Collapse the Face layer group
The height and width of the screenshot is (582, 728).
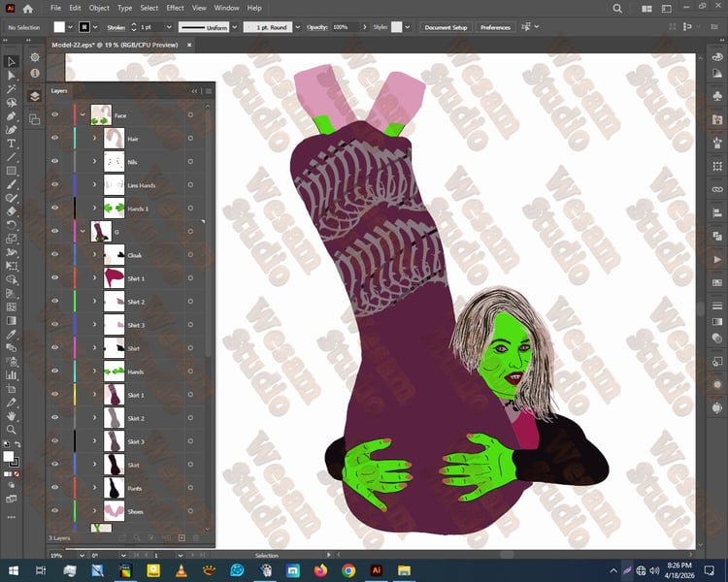(83, 114)
